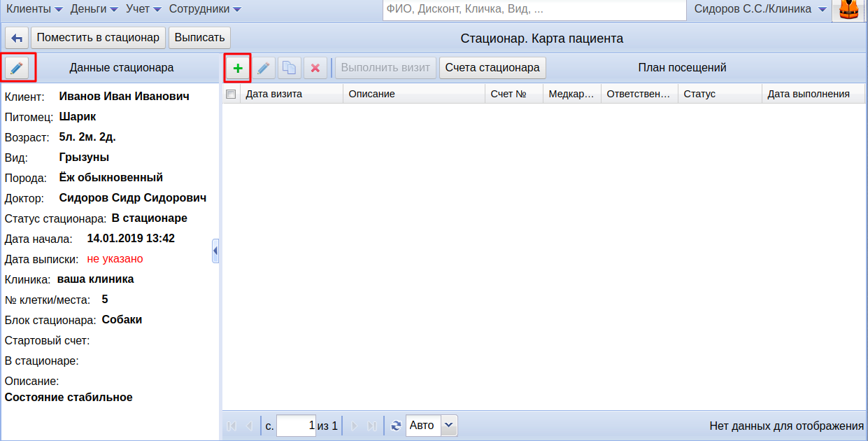
Task: Open Сидоров С.С./Клиника user dropdown
Action: coord(760,9)
